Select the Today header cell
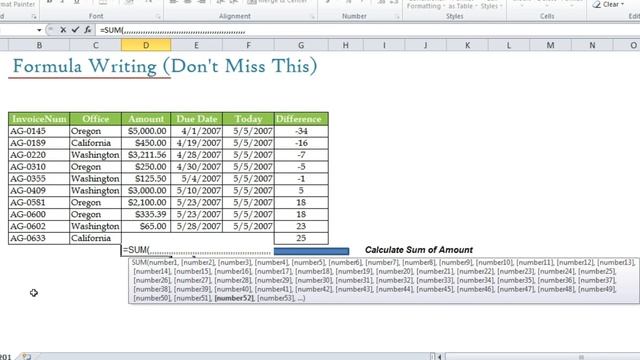This screenshot has height=360, width=640. (248, 119)
